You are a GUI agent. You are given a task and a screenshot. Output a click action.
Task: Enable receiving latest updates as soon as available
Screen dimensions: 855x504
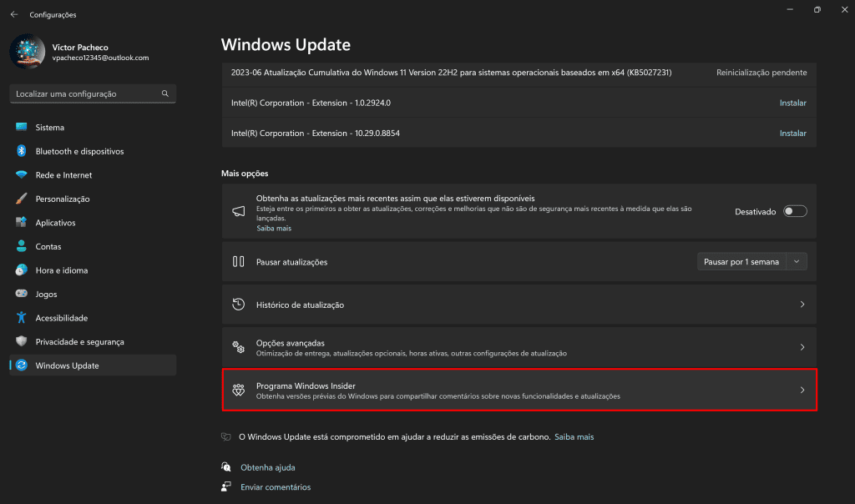tap(794, 211)
